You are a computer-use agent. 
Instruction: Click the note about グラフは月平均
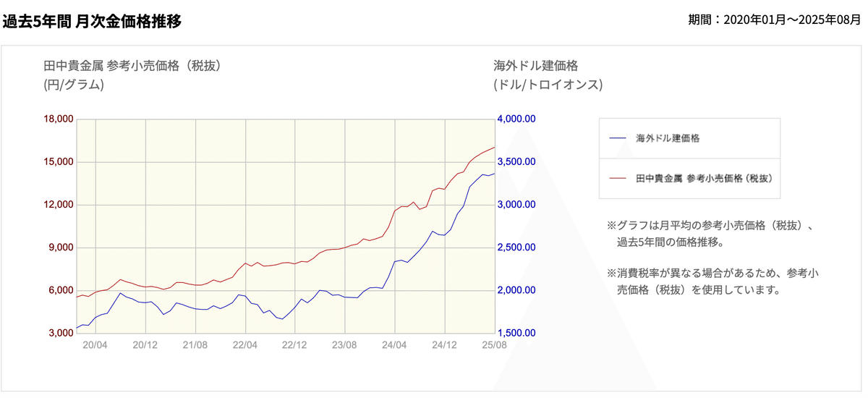tap(712, 234)
